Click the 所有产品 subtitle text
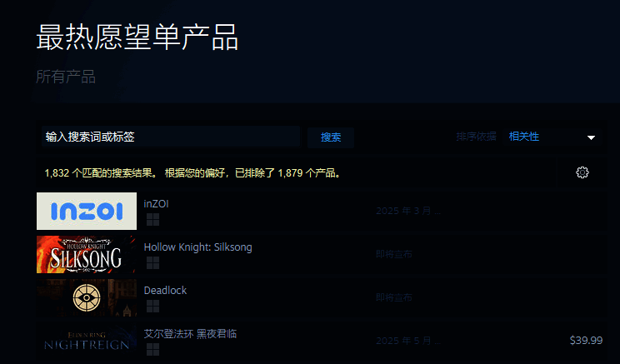 (66, 77)
